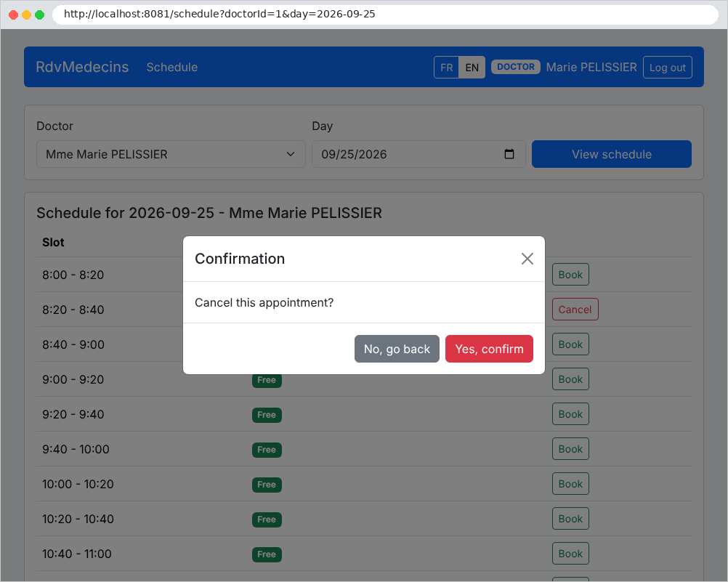The width and height of the screenshot is (728, 582).
Task: Book the 10:00 - 10:20 slot
Action: (570, 483)
